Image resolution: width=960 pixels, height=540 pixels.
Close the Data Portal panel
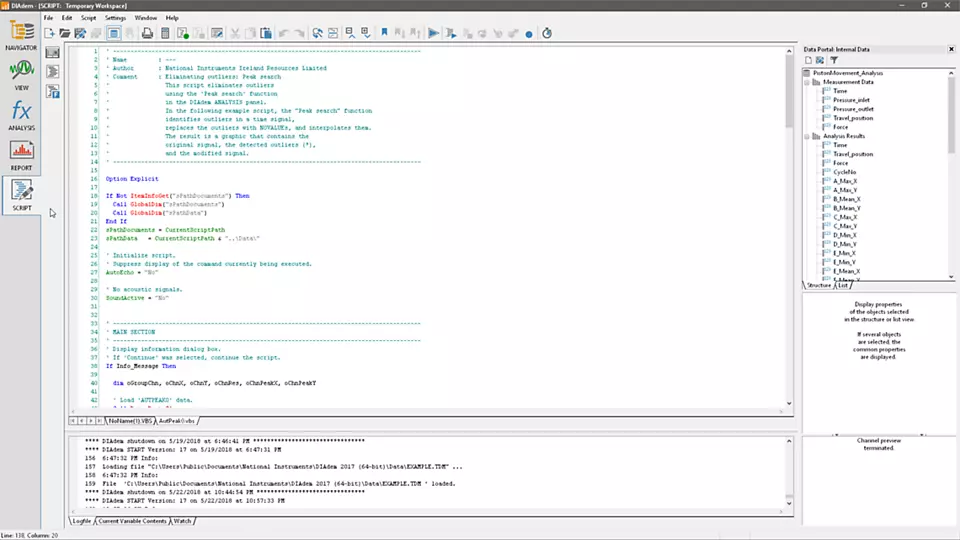click(951, 49)
